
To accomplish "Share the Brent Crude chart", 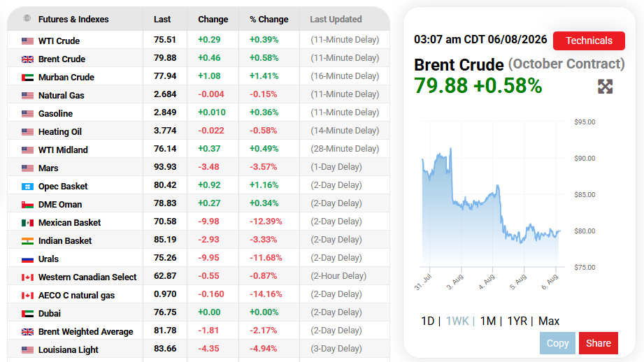I will click(599, 343).
